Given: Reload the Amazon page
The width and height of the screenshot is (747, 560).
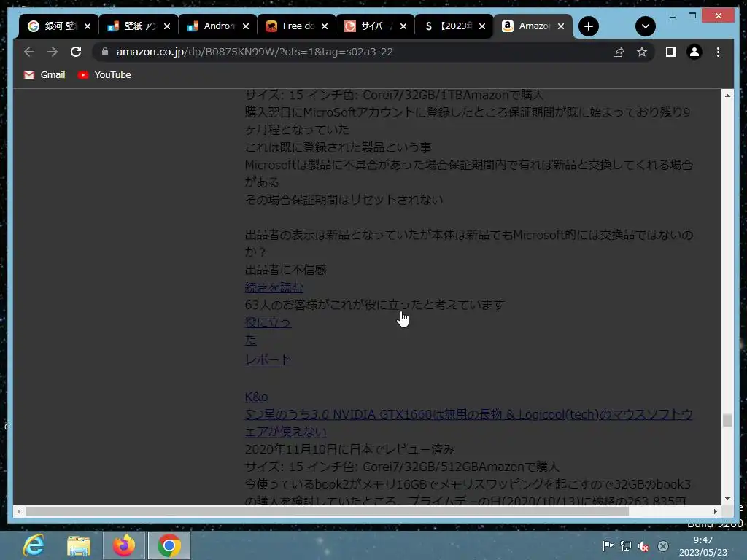Looking at the screenshot, I should coord(76,52).
